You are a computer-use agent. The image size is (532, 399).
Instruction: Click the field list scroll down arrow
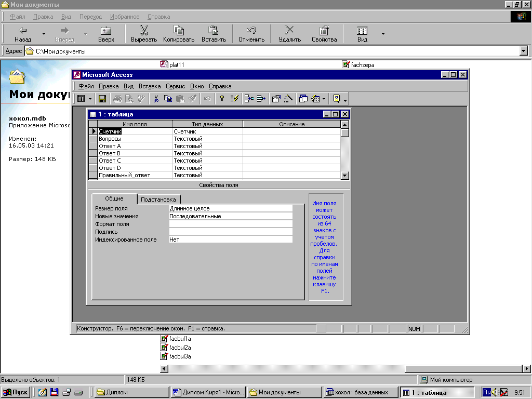tap(344, 176)
